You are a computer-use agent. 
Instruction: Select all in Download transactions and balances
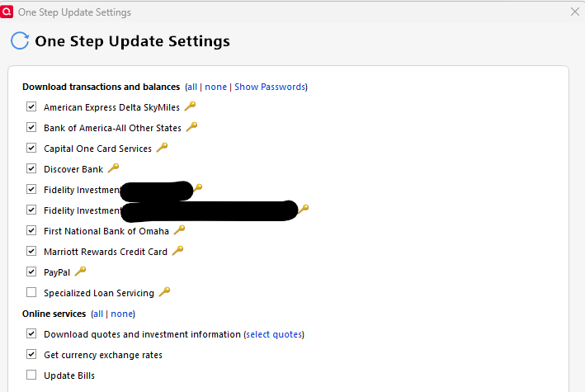192,87
